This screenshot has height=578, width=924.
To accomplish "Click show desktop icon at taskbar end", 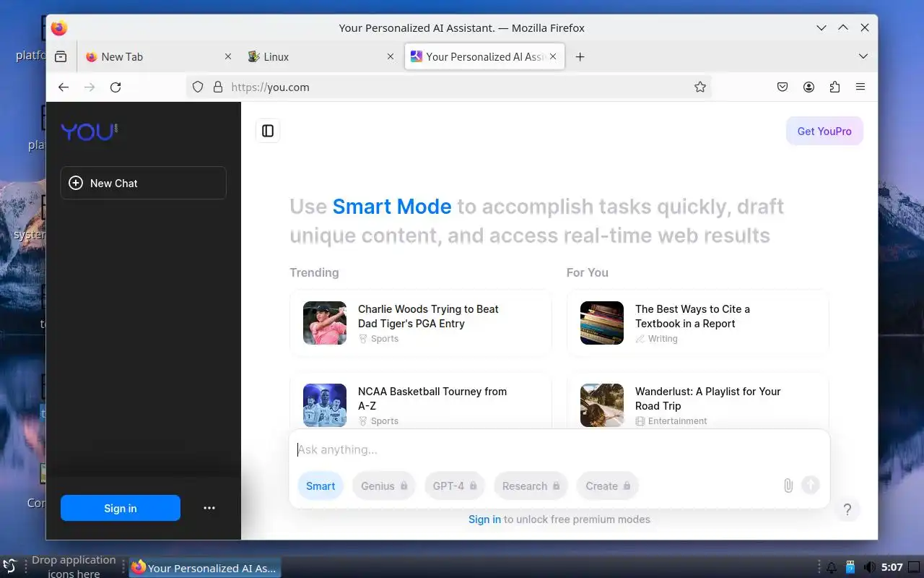I will (914, 567).
